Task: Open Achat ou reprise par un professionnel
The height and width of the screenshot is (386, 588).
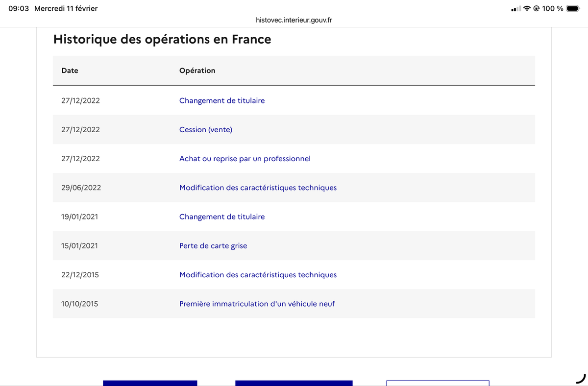Action: [245, 159]
